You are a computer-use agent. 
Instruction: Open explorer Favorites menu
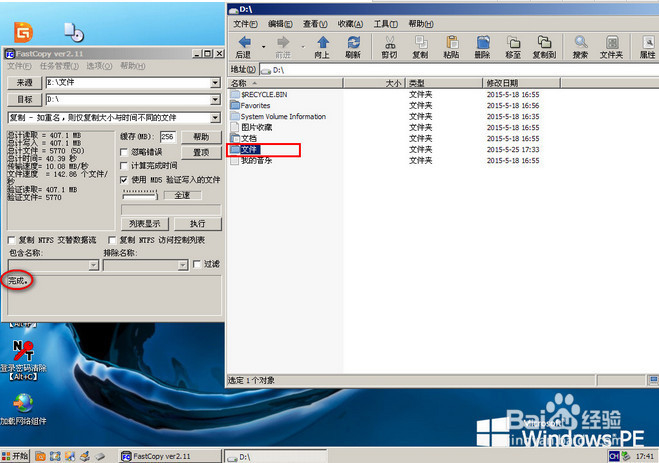(350, 24)
